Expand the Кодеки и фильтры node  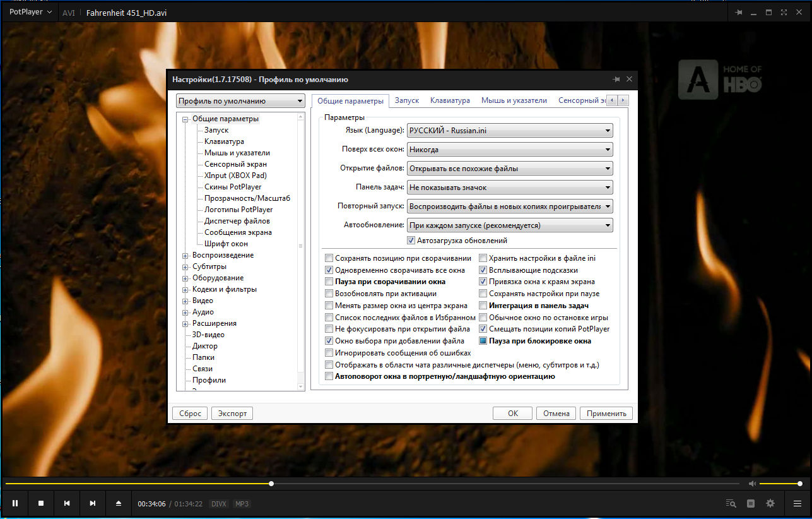tap(185, 290)
